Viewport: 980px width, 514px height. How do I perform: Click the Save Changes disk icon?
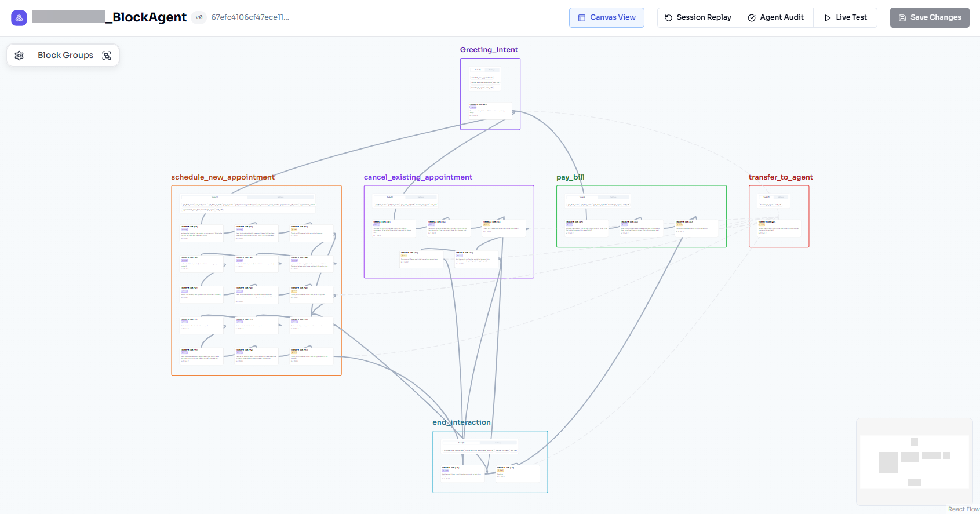902,18
